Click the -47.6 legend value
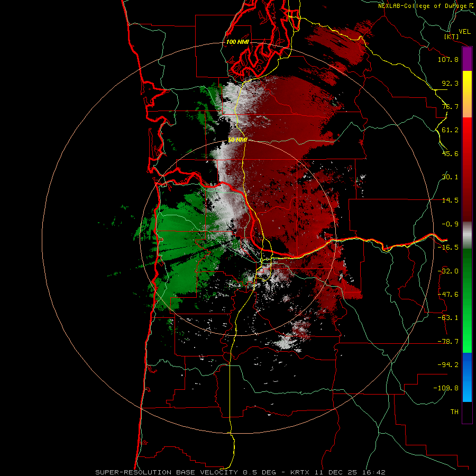The height and width of the screenshot is (476, 476). click(448, 295)
